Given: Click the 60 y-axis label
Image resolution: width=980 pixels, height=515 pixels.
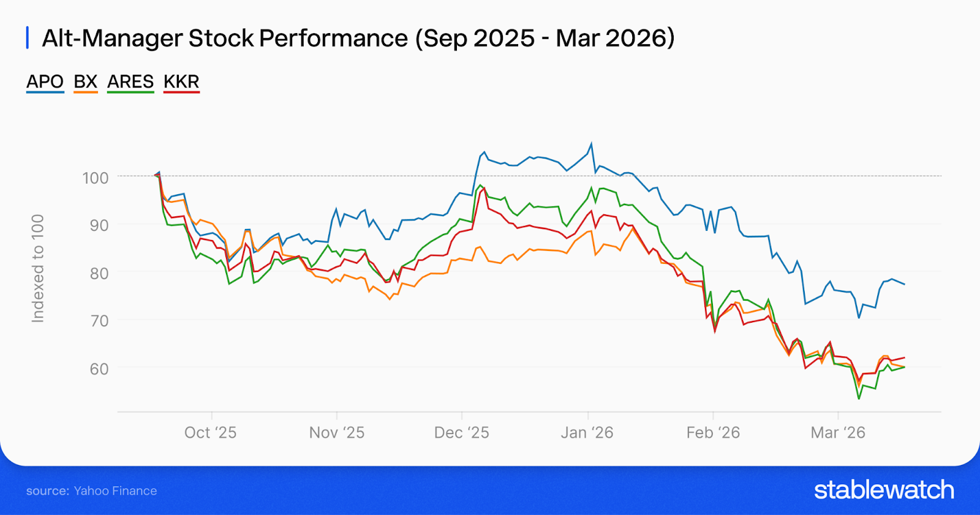Looking at the screenshot, I should click(x=99, y=369).
